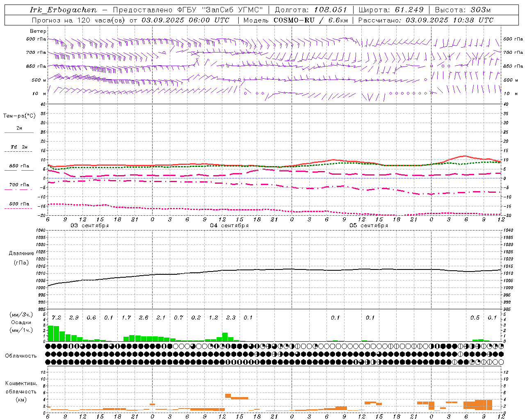Click the Высота: 303м header field
The image size is (525, 420).
click(x=463, y=10)
